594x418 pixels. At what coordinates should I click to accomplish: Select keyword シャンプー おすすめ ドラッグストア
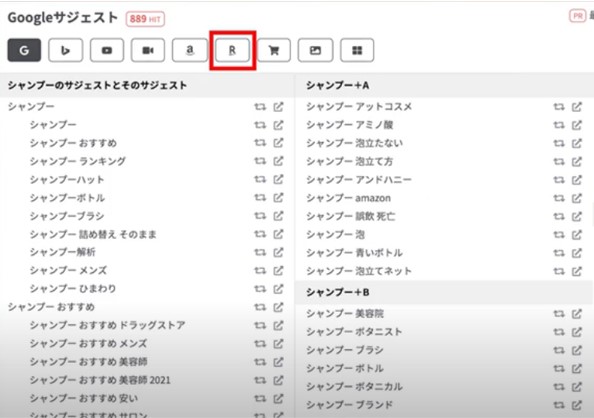(108, 325)
